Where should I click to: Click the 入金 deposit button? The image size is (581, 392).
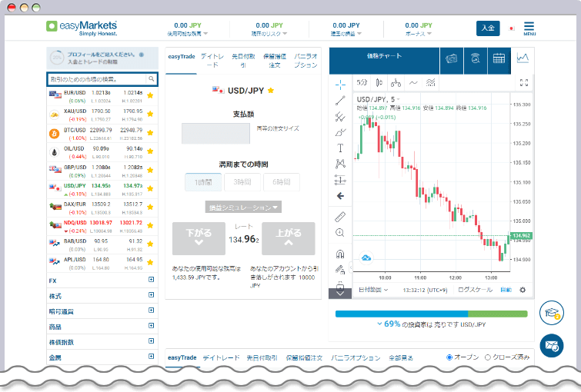pyautogui.click(x=488, y=28)
